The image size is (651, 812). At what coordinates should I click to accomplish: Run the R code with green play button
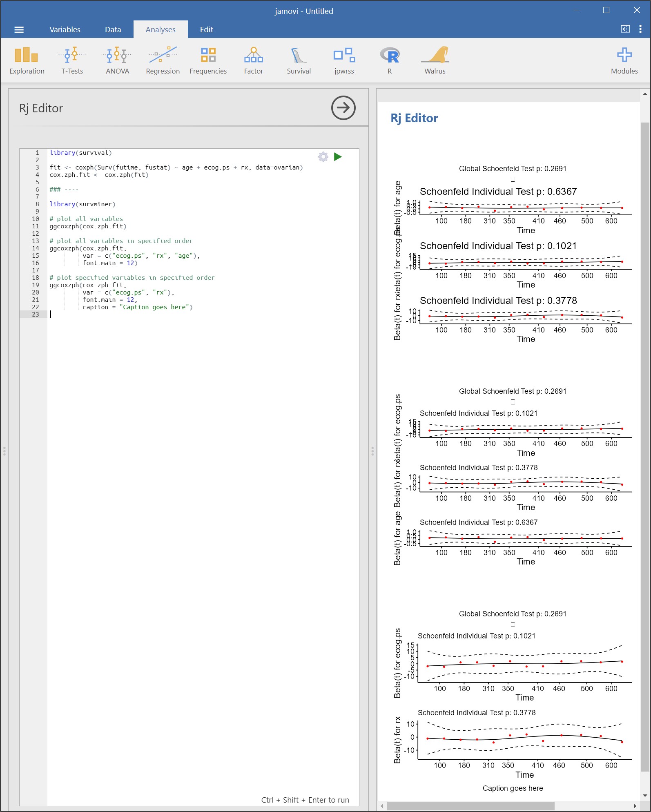pyautogui.click(x=338, y=157)
